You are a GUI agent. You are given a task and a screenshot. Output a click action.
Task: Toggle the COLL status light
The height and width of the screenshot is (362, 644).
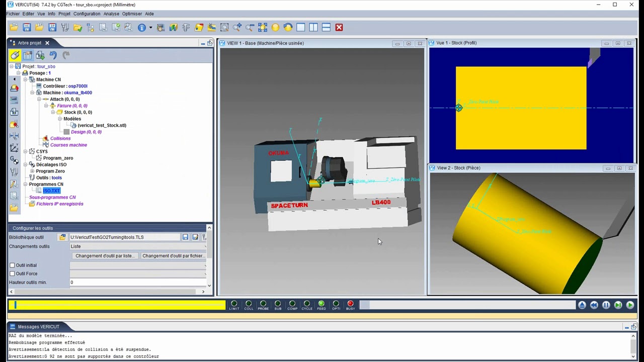[249, 304]
